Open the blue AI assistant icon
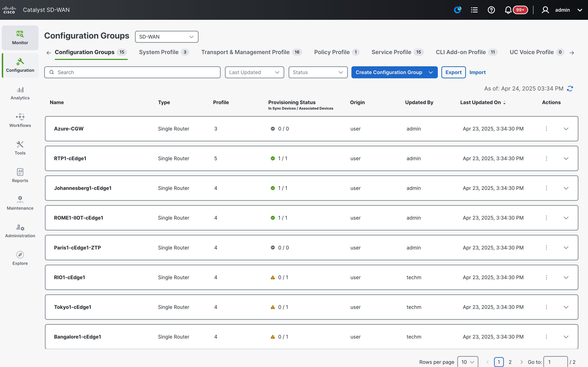The image size is (588, 367). [457, 10]
